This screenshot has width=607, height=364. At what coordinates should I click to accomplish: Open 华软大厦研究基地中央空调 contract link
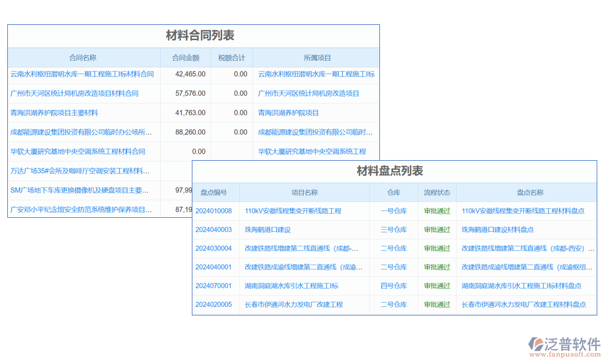[78, 152]
